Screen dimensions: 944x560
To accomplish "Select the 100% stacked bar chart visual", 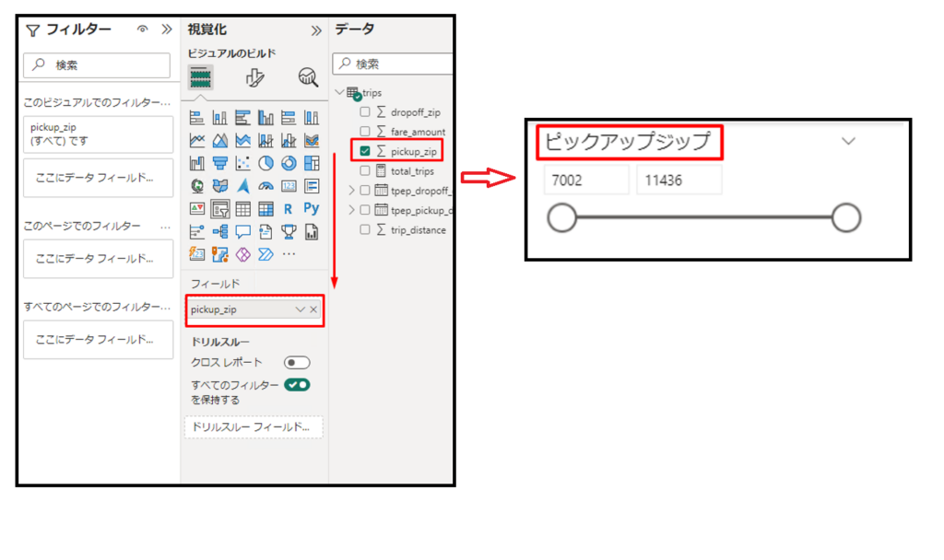I will point(289,117).
